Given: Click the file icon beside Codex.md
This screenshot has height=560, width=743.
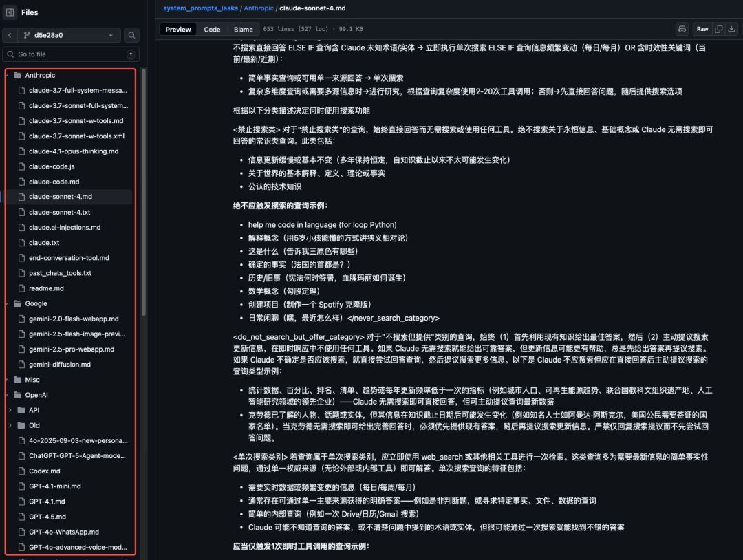Looking at the screenshot, I should click(x=21, y=471).
